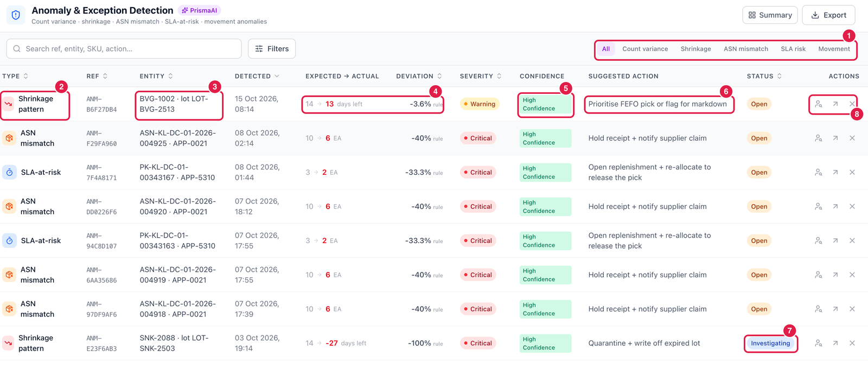This screenshot has width=868, height=368.
Task: Dismiss anomaly ANM-97DF9AF6 with the X icon
Action: click(852, 309)
